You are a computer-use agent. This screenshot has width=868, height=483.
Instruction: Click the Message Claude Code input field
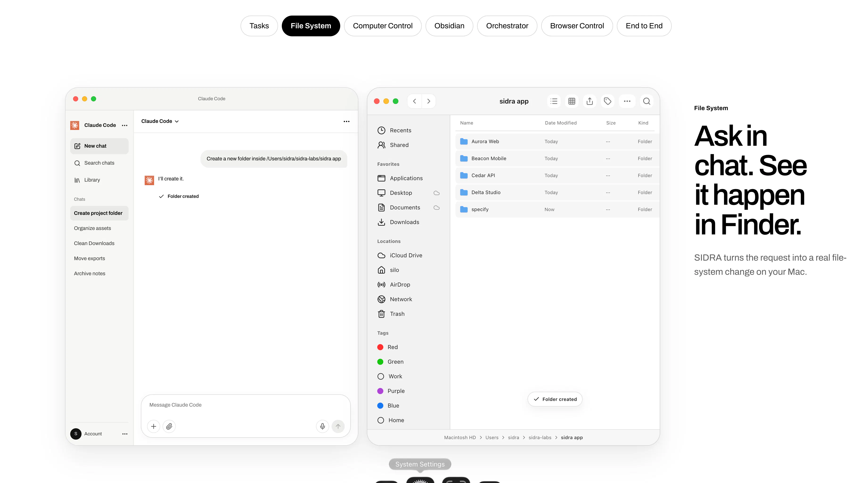(246, 405)
